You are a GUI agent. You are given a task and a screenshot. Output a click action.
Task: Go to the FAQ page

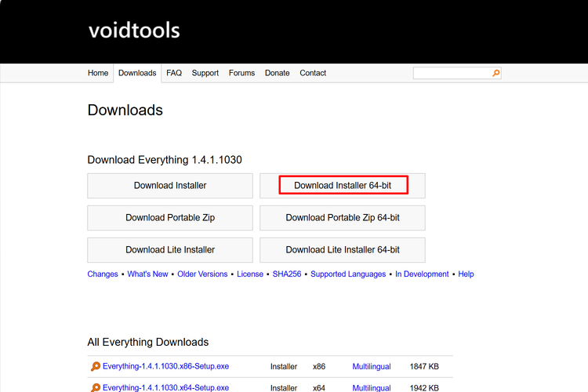point(174,73)
